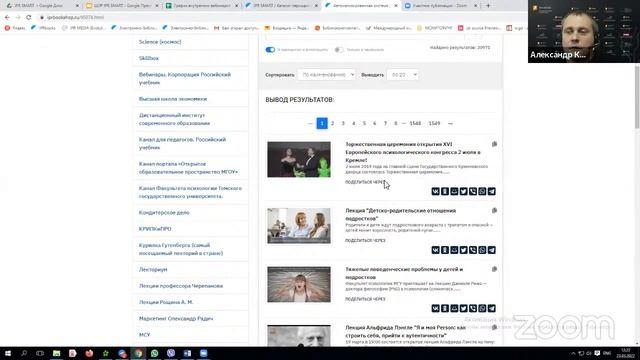Image resolution: width=640 pixels, height=360 pixels.
Task: Go to results page 8
Action: pos(396,123)
